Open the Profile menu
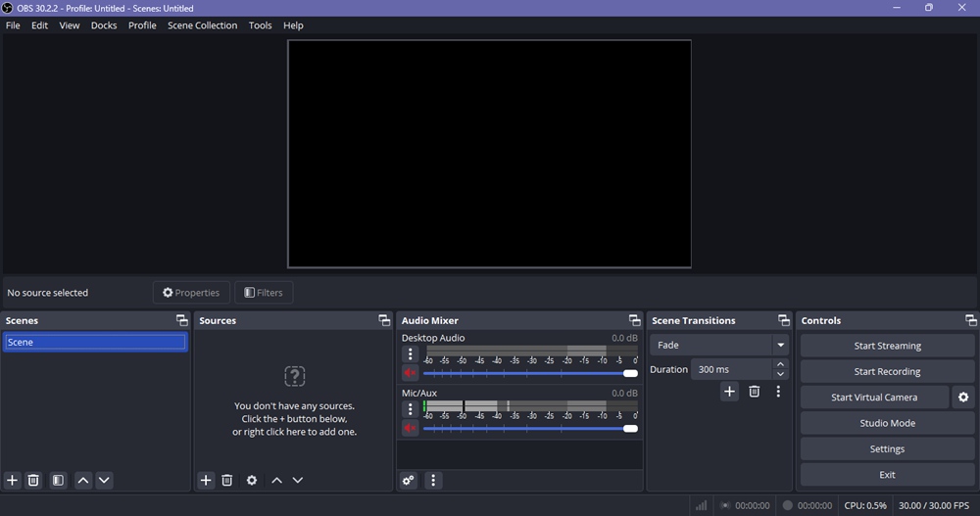This screenshot has height=516, width=980. (x=142, y=25)
